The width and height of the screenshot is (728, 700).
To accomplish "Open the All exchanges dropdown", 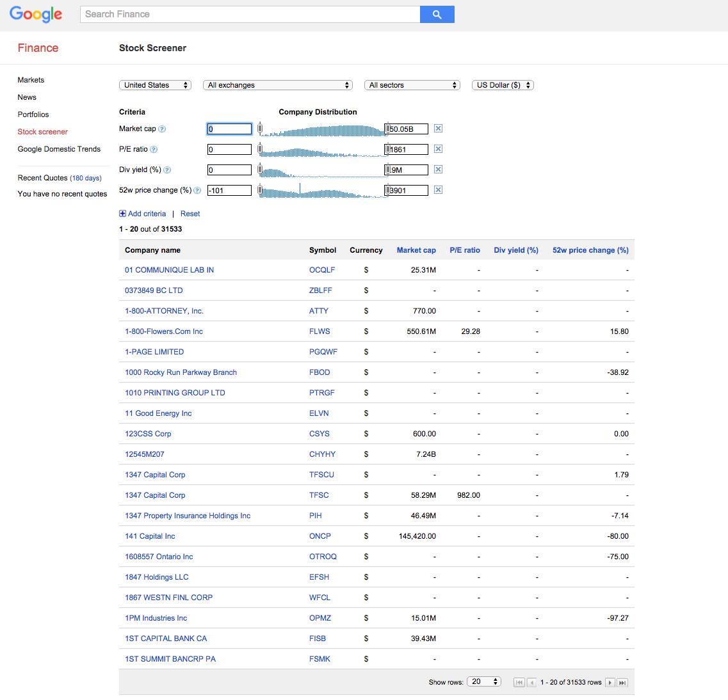I will pyautogui.click(x=278, y=85).
